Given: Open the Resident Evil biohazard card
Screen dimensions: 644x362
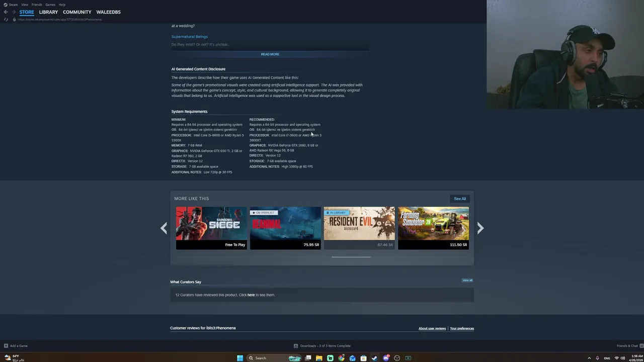Looking at the screenshot, I should tap(359, 228).
